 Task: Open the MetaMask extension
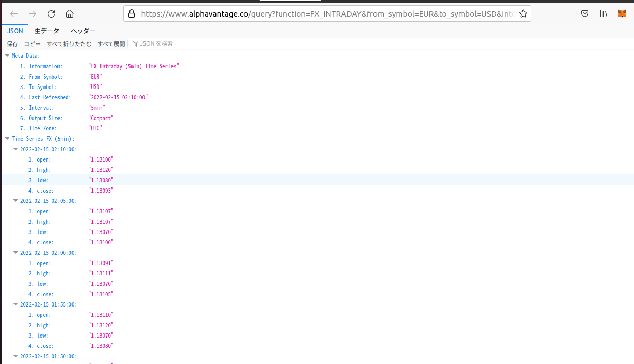pyautogui.click(x=622, y=13)
